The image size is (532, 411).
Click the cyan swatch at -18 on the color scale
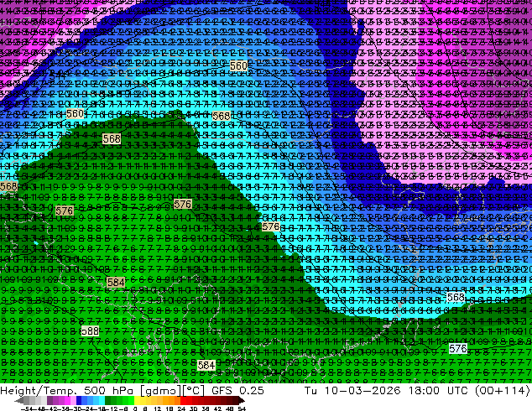click(x=102, y=400)
